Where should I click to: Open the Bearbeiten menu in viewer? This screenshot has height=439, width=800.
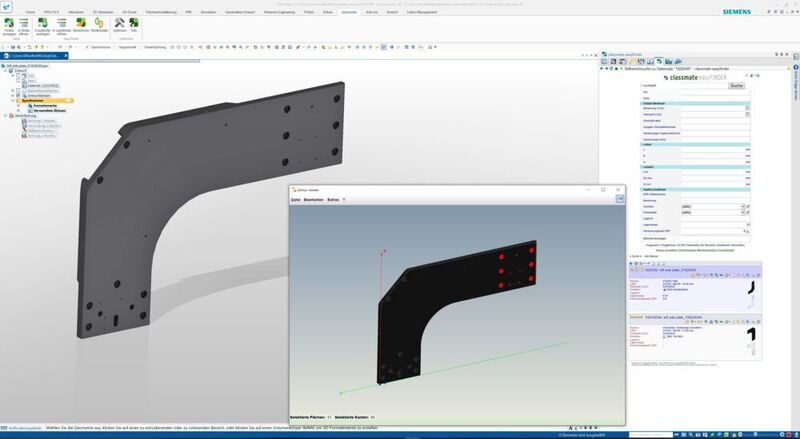[314, 200]
